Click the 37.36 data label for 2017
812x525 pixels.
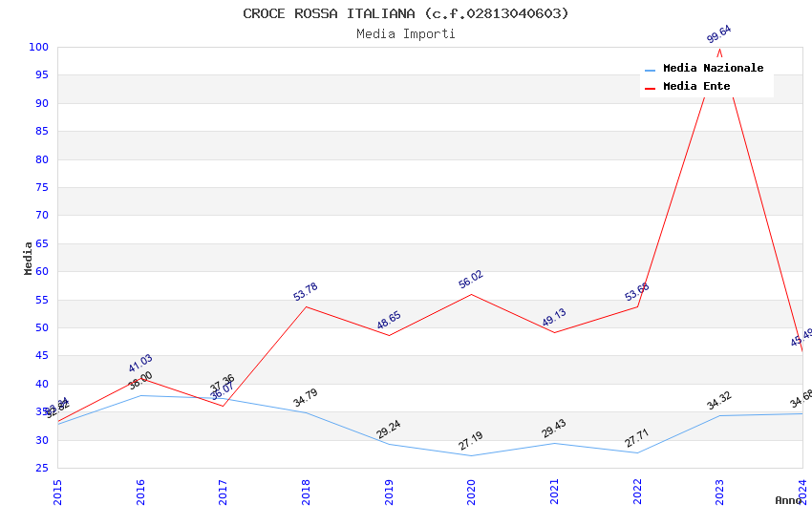pos(223,384)
